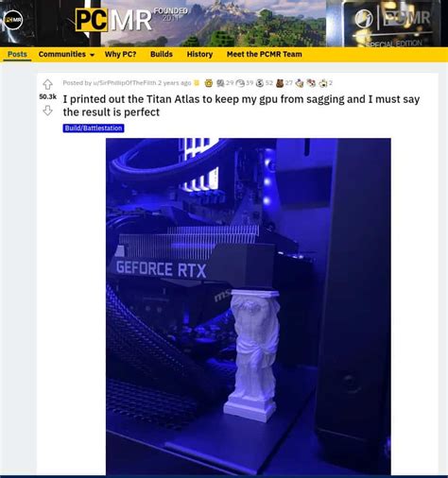Expand the Communities dropdown menu
The image size is (448, 478).
(x=66, y=54)
